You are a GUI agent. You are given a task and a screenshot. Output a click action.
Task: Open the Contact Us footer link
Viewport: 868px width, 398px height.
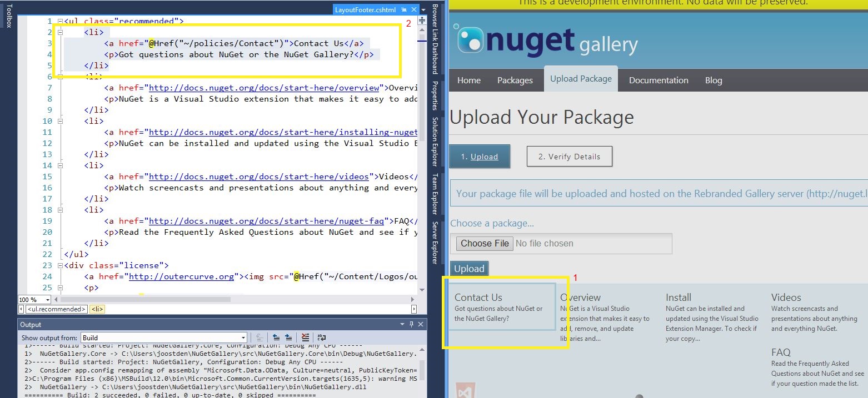[x=478, y=298]
